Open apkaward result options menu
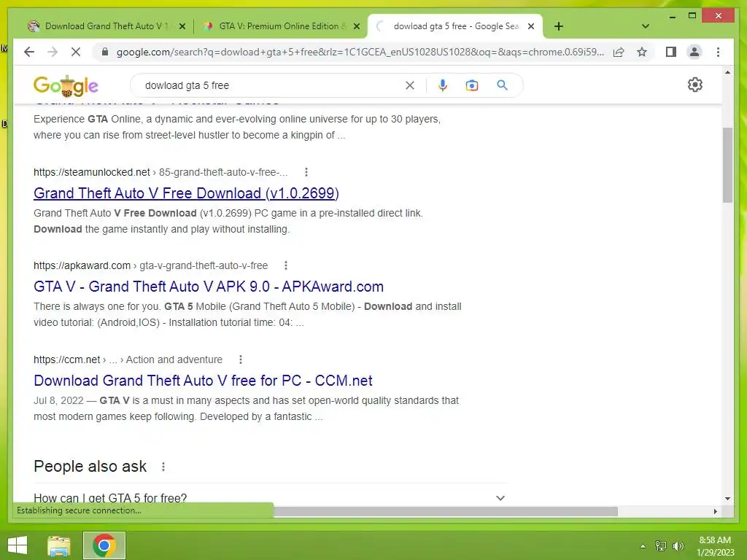Viewport: 747px width, 560px height. [x=286, y=265]
